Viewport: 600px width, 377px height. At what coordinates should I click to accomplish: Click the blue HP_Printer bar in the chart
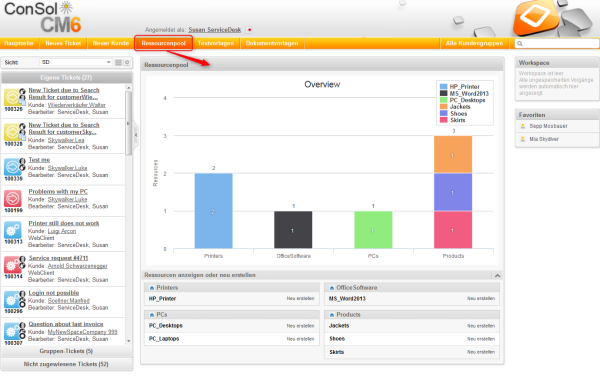(214, 211)
